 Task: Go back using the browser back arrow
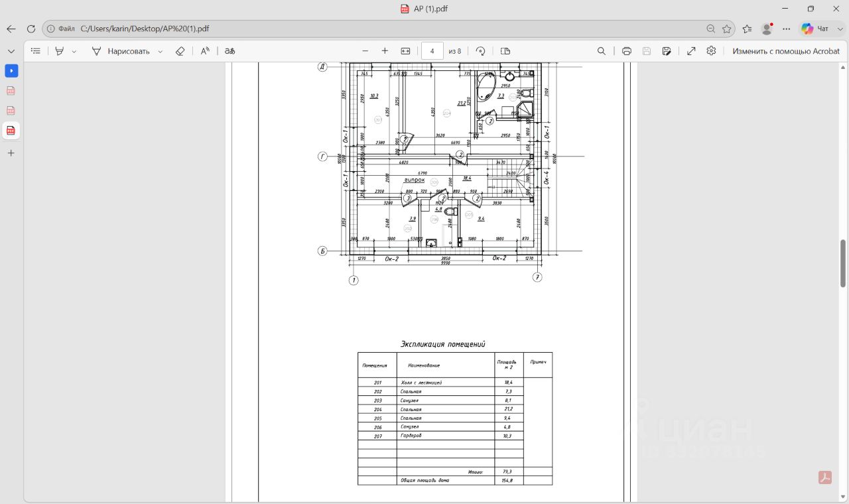click(x=11, y=29)
